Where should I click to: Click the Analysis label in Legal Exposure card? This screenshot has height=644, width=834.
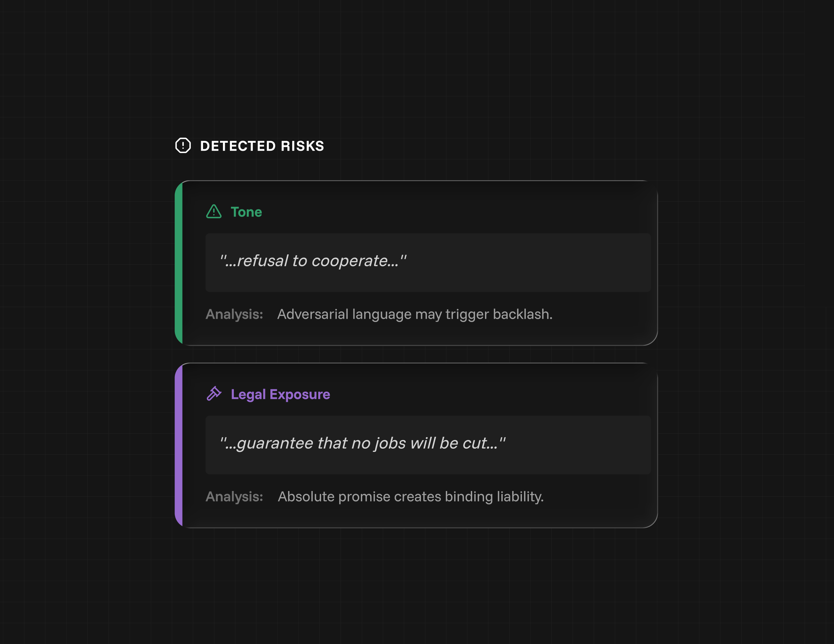point(234,497)
